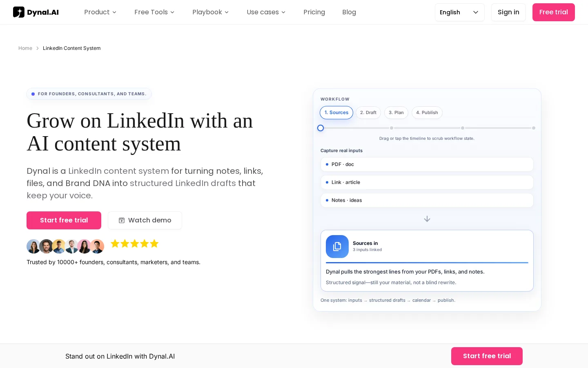The width and height of the screenshot is (588, 368).
Task: Click the "3 inputs linked" text
Action: (367, 250)
